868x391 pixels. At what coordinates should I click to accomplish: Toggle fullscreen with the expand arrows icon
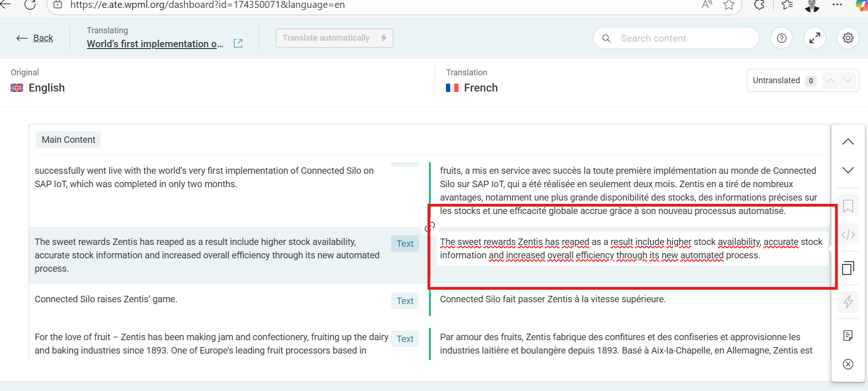[x=815, y=38]
